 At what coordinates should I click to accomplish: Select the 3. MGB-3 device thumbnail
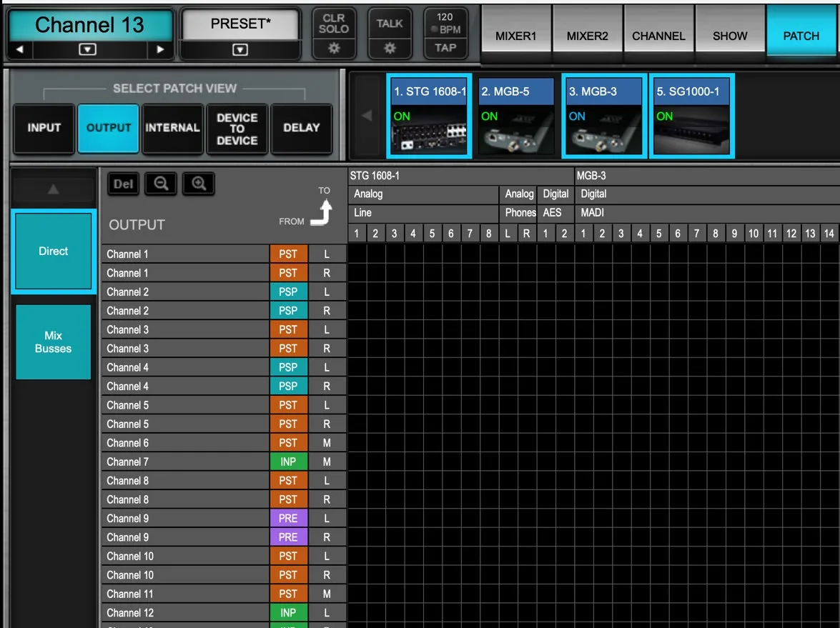pyautogui.click(x=604, y=116)
